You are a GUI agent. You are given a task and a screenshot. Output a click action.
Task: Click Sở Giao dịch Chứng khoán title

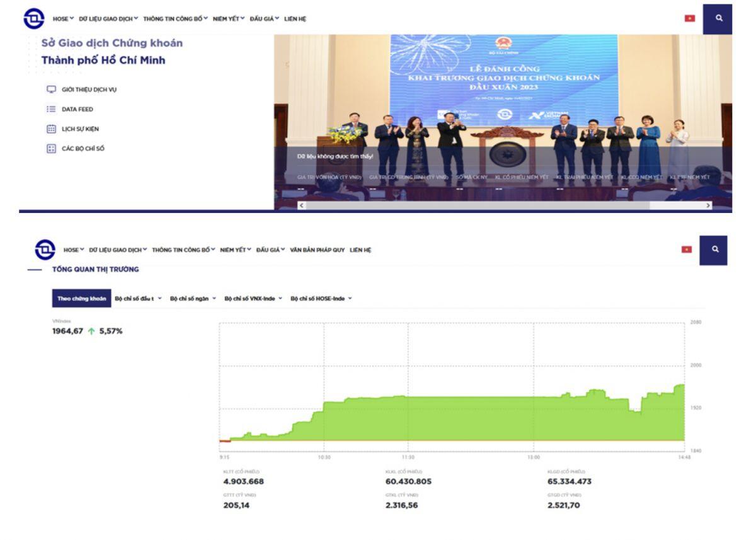[112, 43]
